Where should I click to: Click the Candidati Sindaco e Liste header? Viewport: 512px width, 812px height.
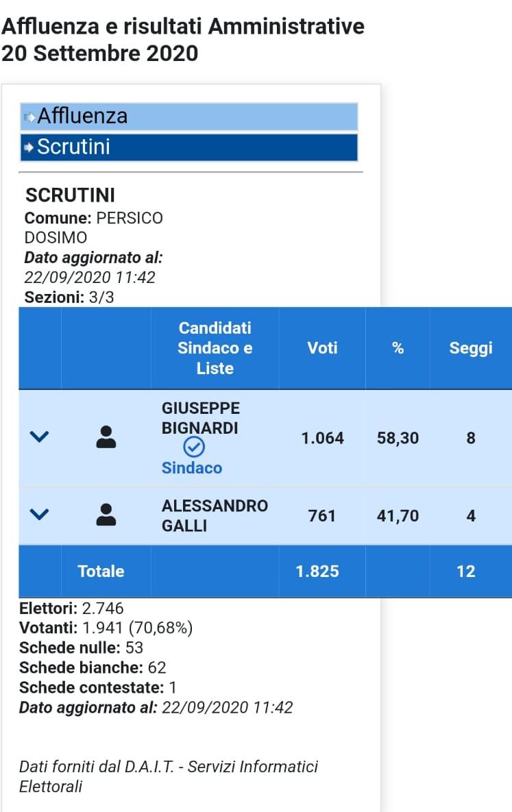(x=215, y=348)
